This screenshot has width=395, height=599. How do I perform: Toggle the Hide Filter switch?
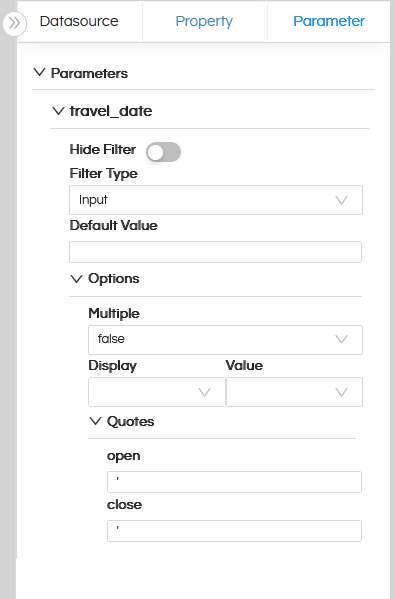tap(164, 152)
